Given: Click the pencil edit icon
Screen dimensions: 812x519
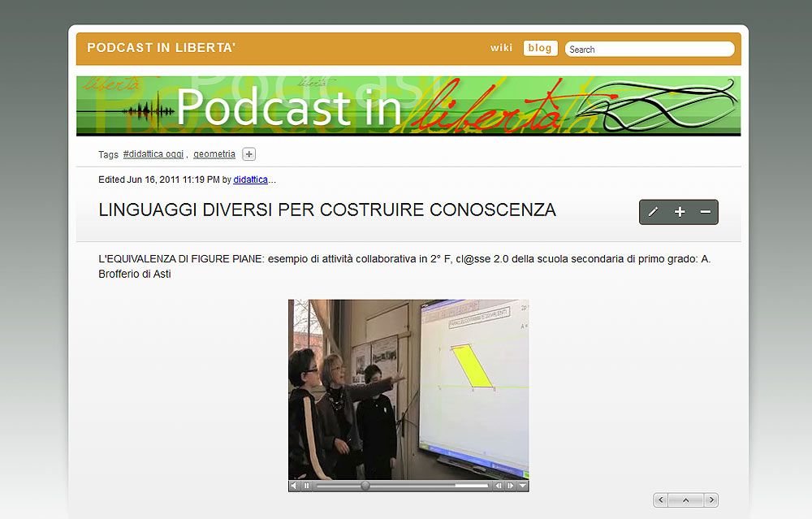Looking at the screenshot, I should click(653, 212).
